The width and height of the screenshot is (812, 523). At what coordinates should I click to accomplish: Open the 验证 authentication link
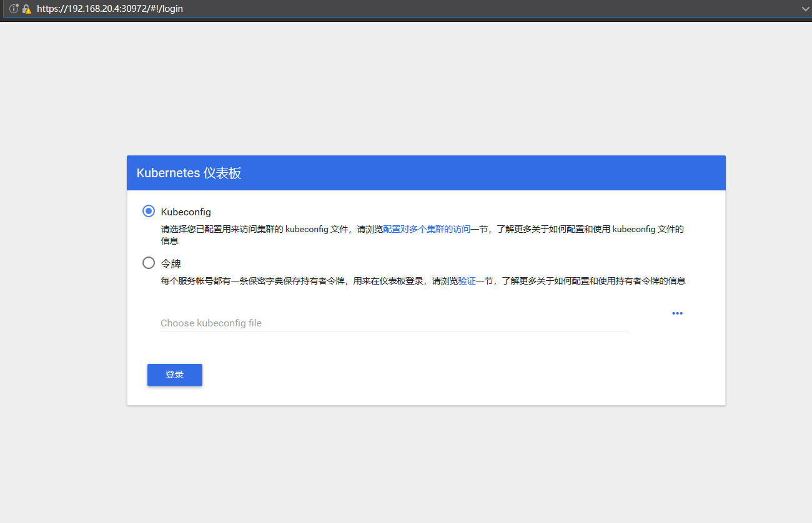(x=467, y=281)
